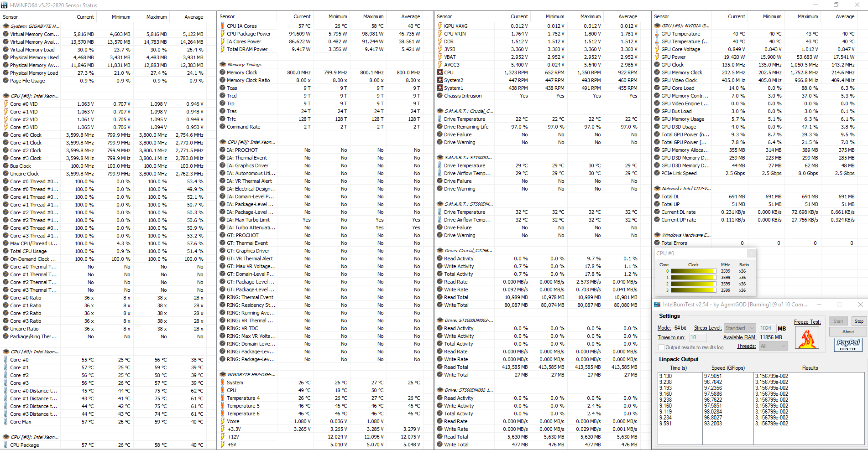This screenshot has width=868, height=450.
Task: Click the IntelBurnTest title bar icon
Action: click(x=657, y=305)
